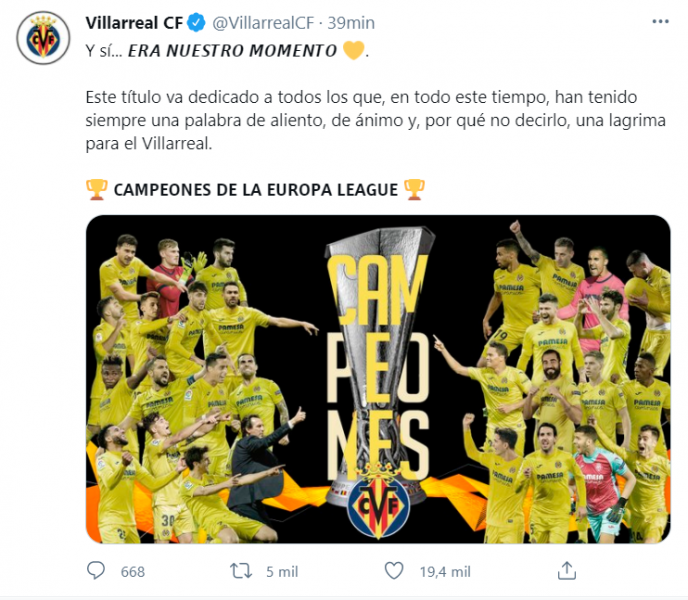Image resolution: width=688 pixels, height=600 pixels.
Task: Click the 19,4 mil likes count
Action: tap(445, 571)
